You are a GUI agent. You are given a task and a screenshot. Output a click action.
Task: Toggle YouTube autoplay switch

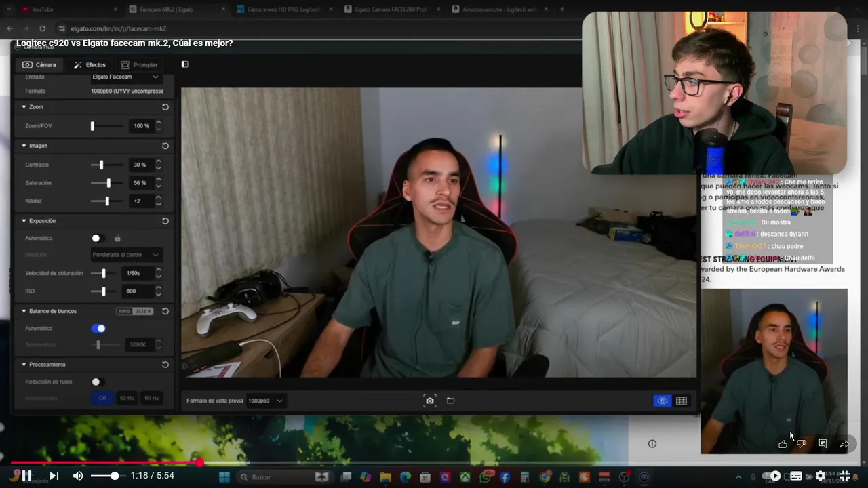tap(772, 476)
